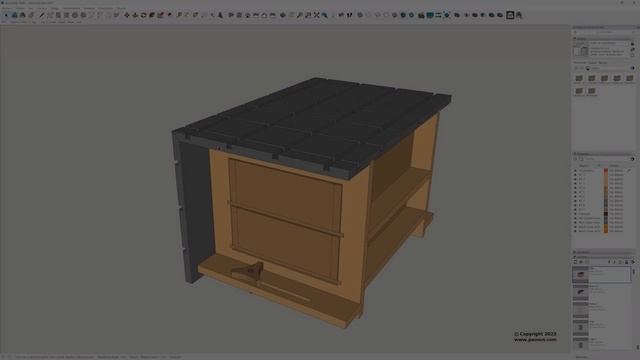Image resolution: width=640 pixels, height=360 pixels.
Task: Add a scene with plus icon
Action: [x=581, y=262]
